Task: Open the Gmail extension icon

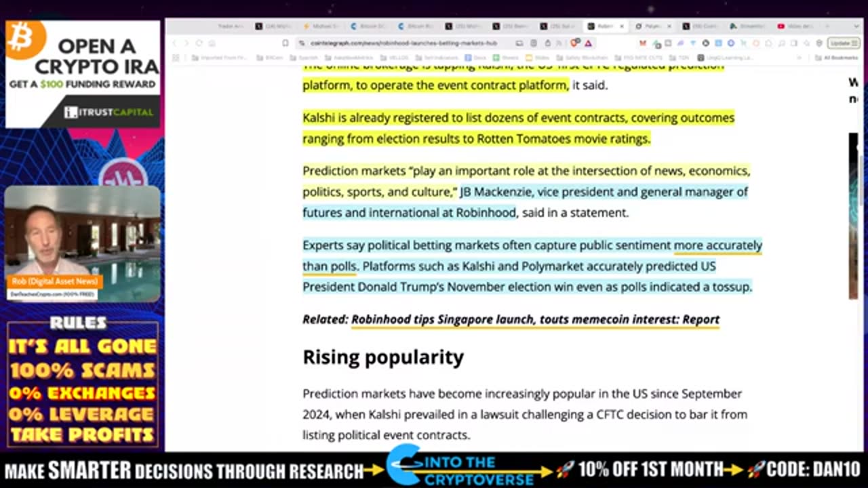Action: point(643,43)
